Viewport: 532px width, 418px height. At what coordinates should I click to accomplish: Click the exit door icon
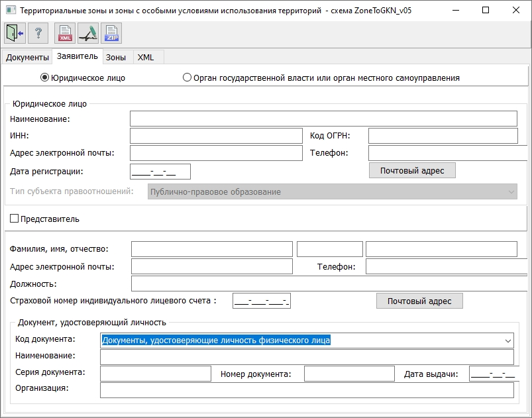click(15, 33)
